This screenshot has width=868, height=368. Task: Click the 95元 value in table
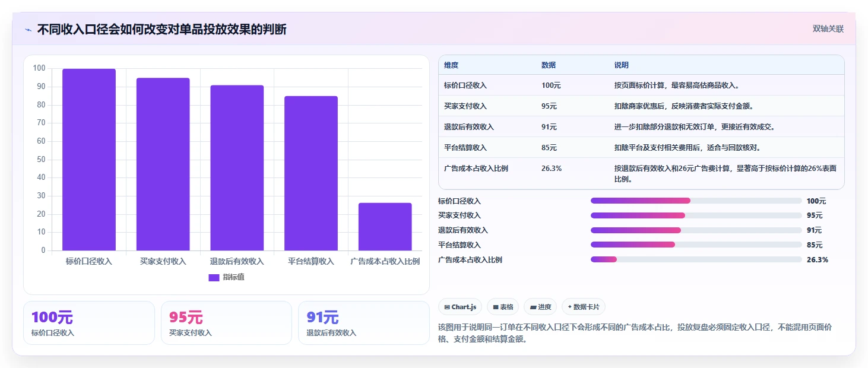(549, 106)
